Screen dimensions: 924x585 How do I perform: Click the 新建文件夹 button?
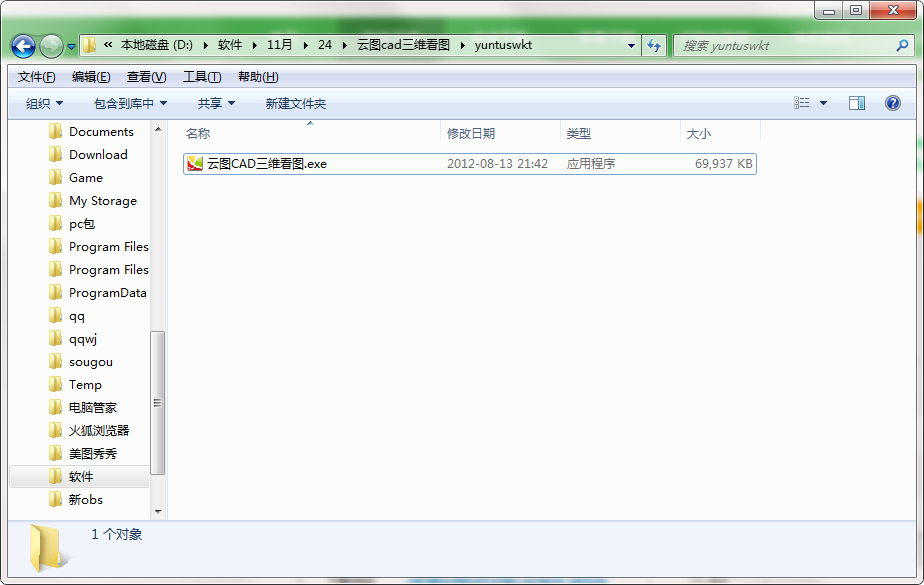pos(294,103)
